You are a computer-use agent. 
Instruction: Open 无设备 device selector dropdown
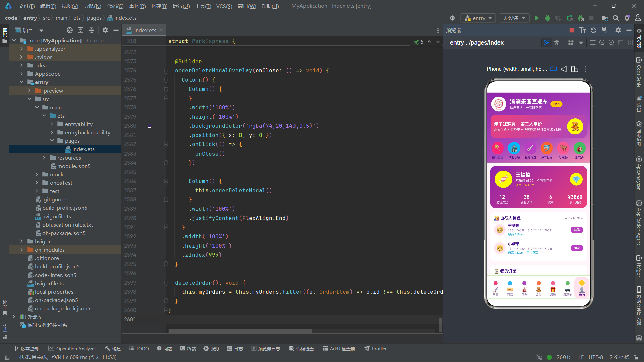(x=515, y=18)
